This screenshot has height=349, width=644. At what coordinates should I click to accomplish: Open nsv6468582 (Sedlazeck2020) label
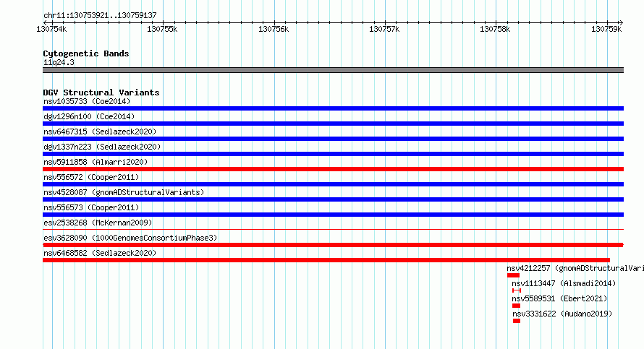pyautogui.click(x=100, y=253)
